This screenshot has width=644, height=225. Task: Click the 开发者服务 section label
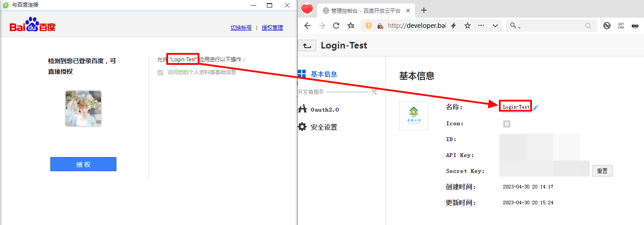pos(311,92)
